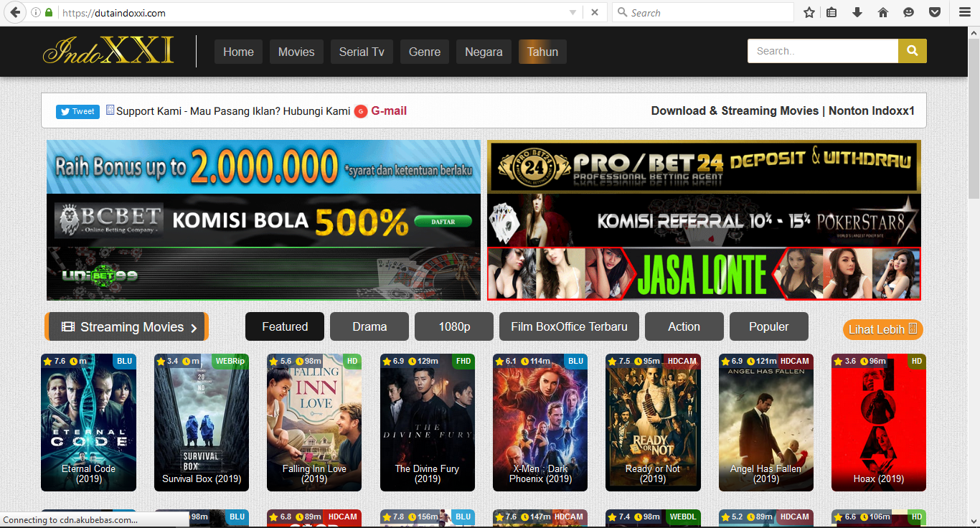The width and height of the screenshot is (980, 528).
Task: Click the yellow search magnifier button
Action: pos(912,51)
